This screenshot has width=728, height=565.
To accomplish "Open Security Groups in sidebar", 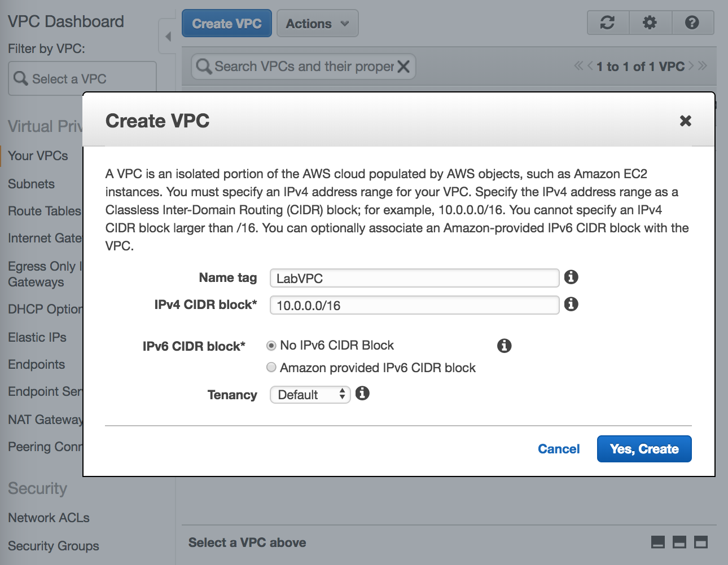I will [54, 546].
